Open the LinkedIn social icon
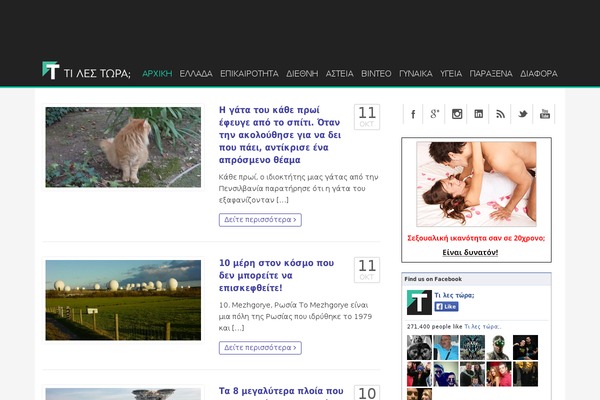This screenshot has height=400, width=600. coord(479,114)
